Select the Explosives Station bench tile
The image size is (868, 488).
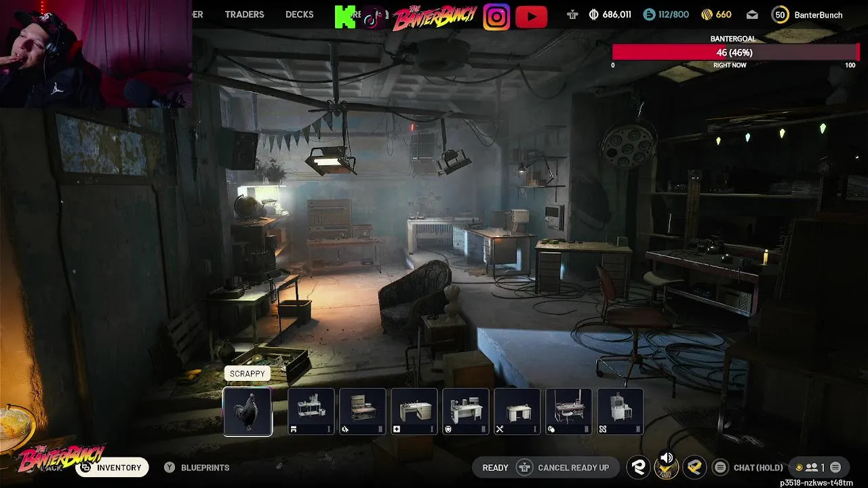(x=363, y=411)
